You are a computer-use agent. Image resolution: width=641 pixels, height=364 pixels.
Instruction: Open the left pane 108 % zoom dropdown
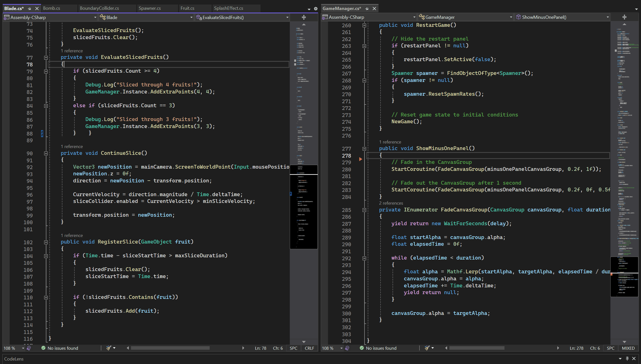pos(23,348)
